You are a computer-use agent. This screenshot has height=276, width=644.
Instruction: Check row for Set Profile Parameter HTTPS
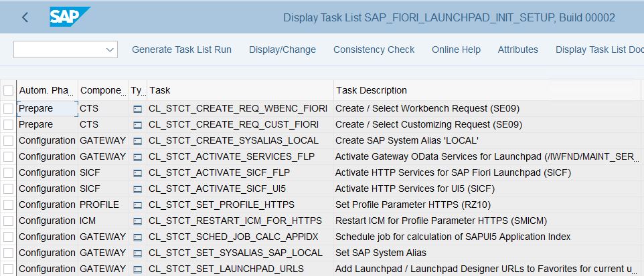pos(8,204)
